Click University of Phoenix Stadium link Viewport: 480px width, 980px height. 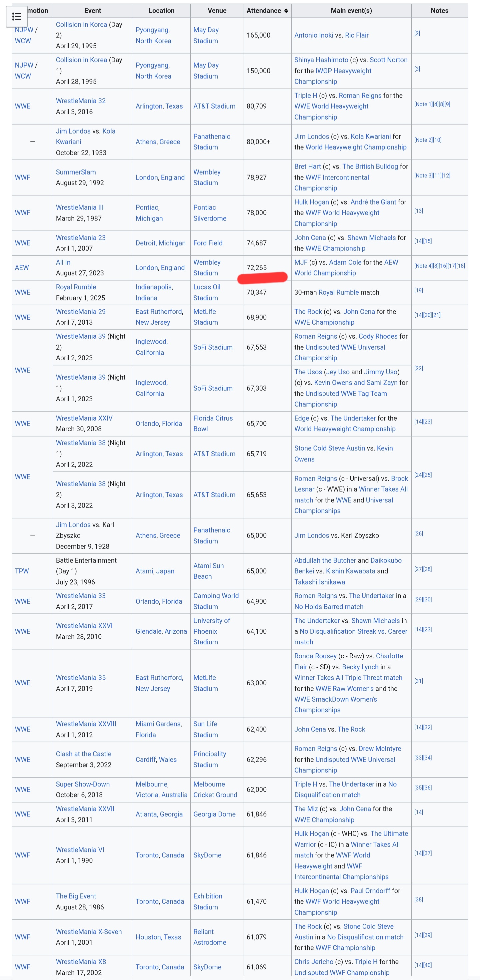pyautogui.click(x=212, y=631)
